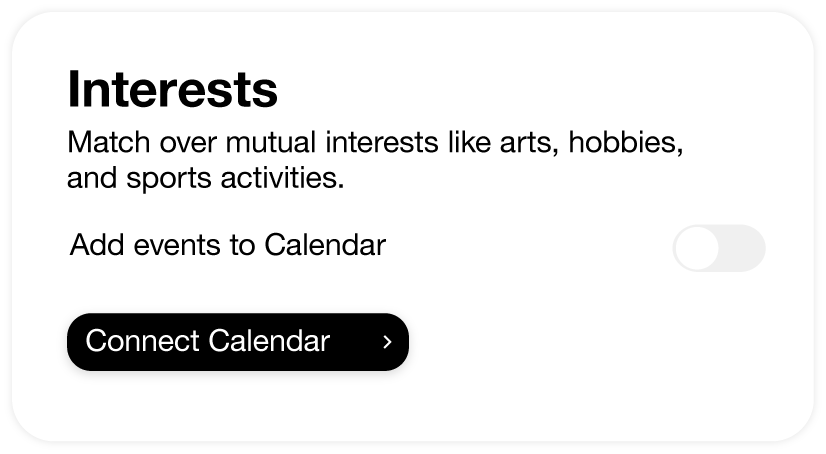Viewport: 826px width, 454px height.
Task: Click the chevron arrow on Connect Calendar
Action: tap(387, 342)
